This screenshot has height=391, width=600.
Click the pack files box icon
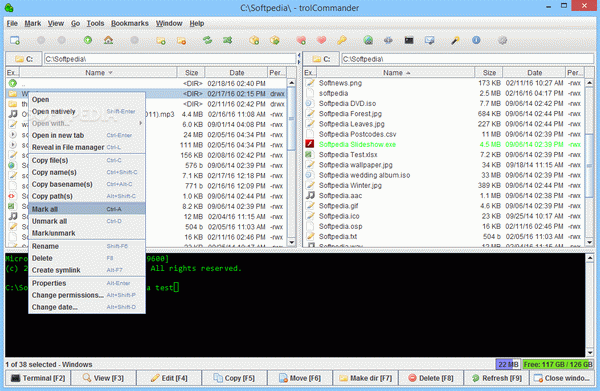pos(254,40)
